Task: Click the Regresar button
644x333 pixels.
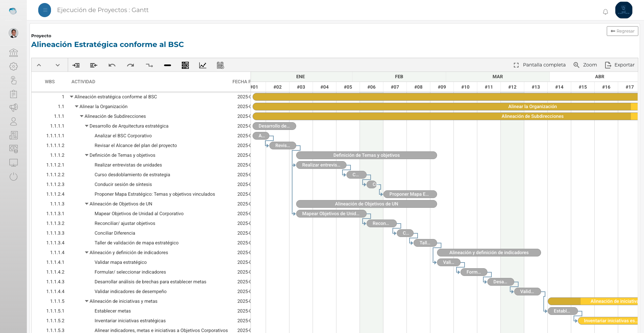Action: pyautogui.click(x=622, y=31)
